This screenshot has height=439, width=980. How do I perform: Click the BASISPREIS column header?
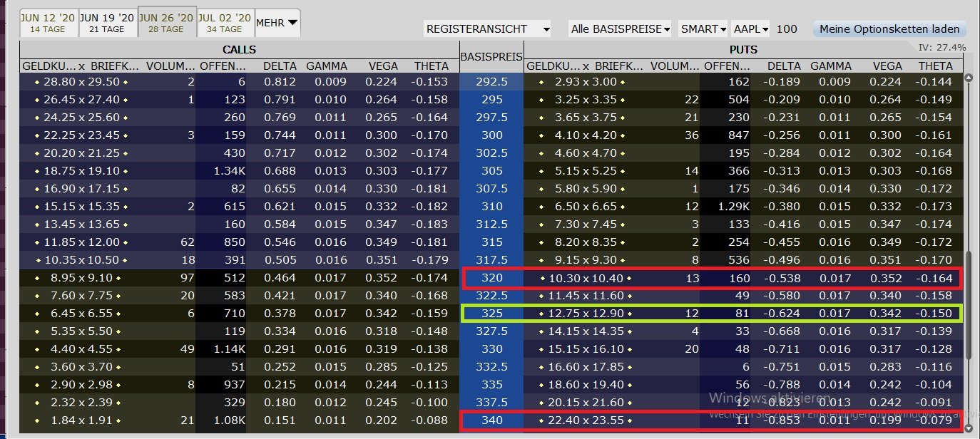491,56
